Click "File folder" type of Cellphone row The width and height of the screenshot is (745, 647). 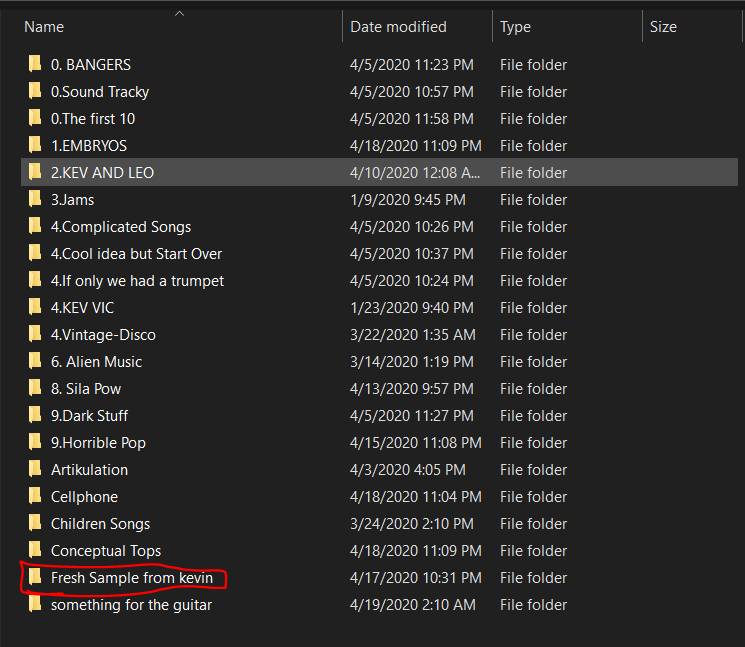[x=533, y=497]
